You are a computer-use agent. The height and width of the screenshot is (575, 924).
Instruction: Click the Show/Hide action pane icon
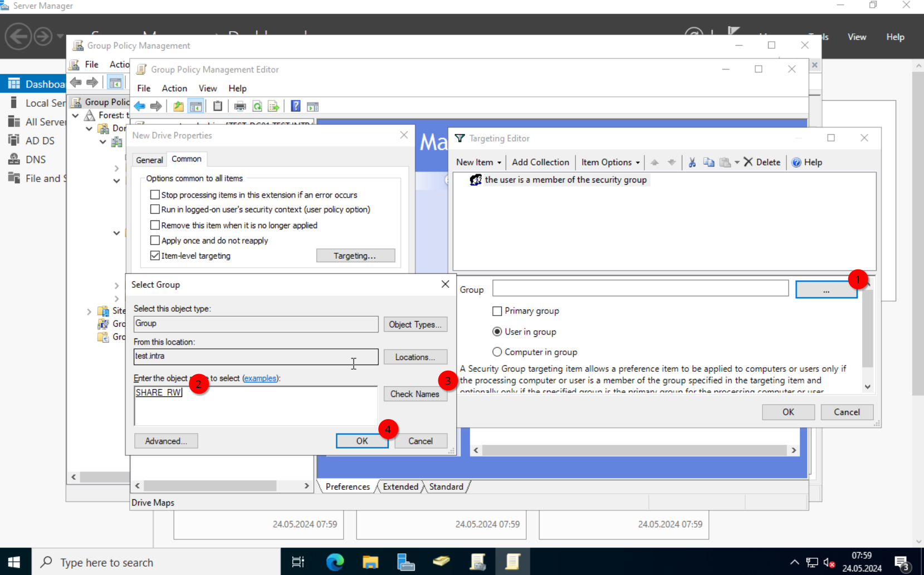click(313, 106)
